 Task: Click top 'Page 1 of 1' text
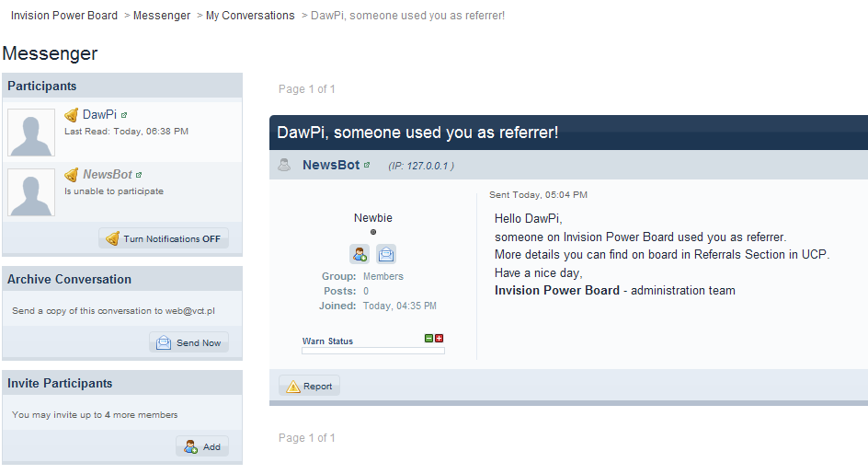tap(307, 88)
